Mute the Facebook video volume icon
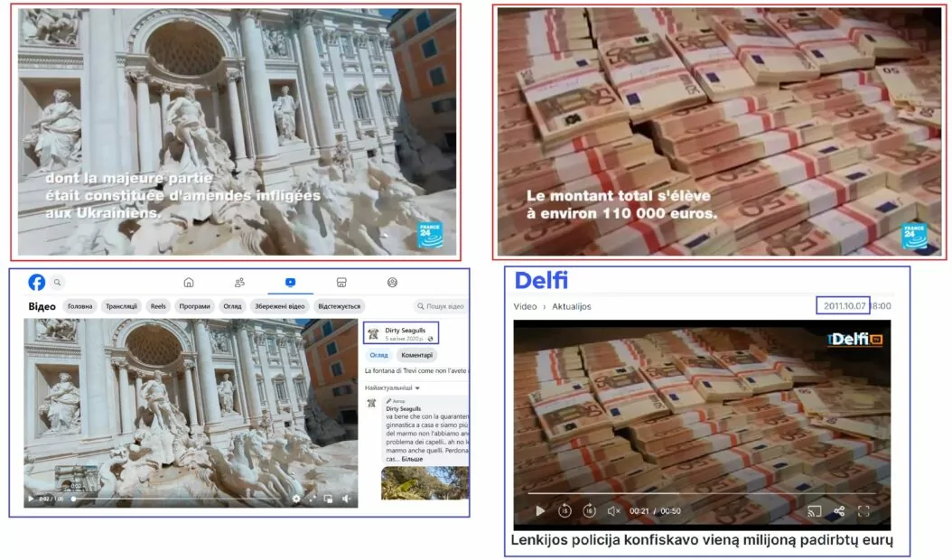 tap(345, 499)
